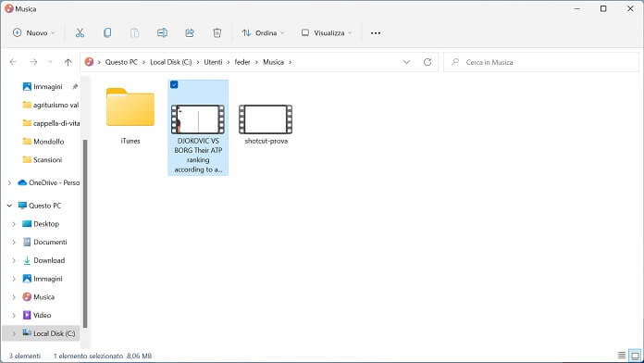
Task: Uncheck the DJOKOVIC VS BORG video checkbox
Action: point(174,84)
